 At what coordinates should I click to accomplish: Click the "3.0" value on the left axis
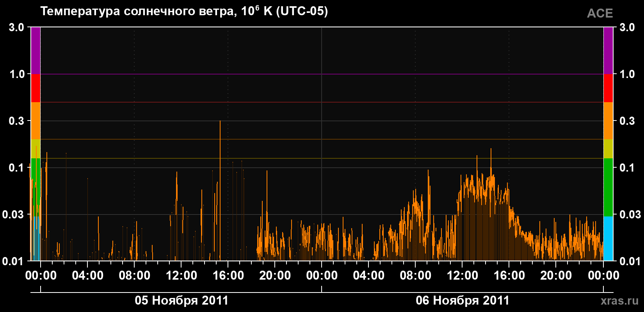pyautogui.click(x=16, y=27)
